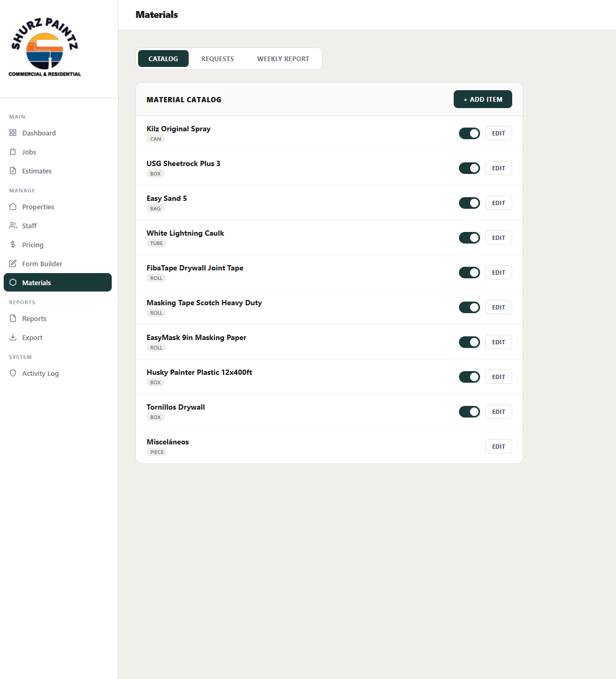
Task: Toggle USG Sheetrock Plus 3 off
Action: pyautogui.click(x=470, y=168)
